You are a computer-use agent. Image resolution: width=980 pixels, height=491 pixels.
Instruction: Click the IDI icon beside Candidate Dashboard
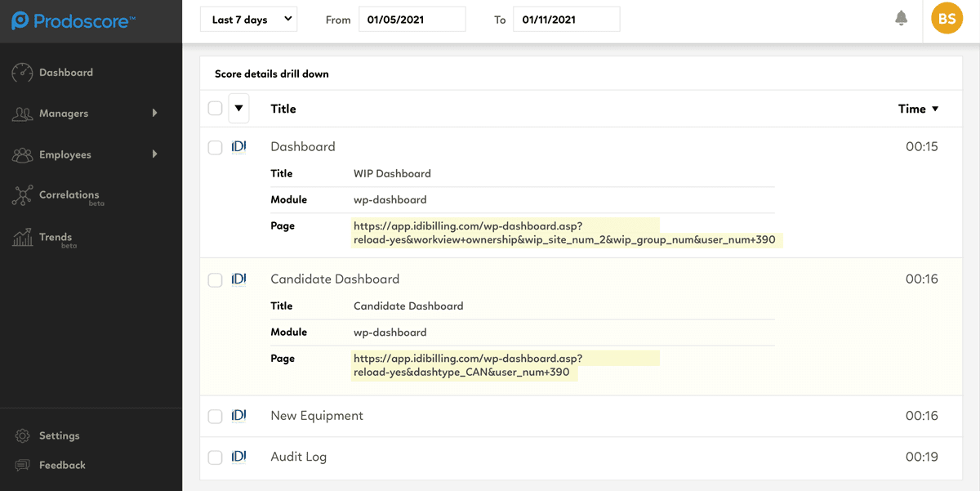tap(238, 279)
